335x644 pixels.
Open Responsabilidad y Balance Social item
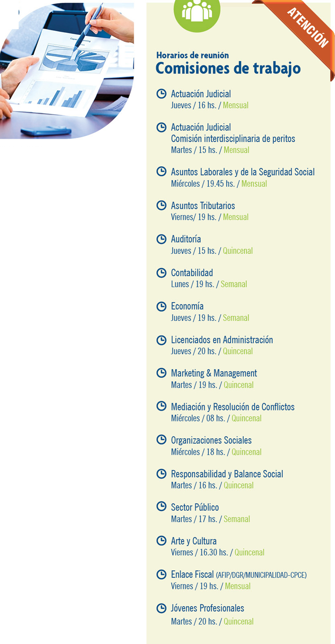pyautogui.click(x=227, y=474)
